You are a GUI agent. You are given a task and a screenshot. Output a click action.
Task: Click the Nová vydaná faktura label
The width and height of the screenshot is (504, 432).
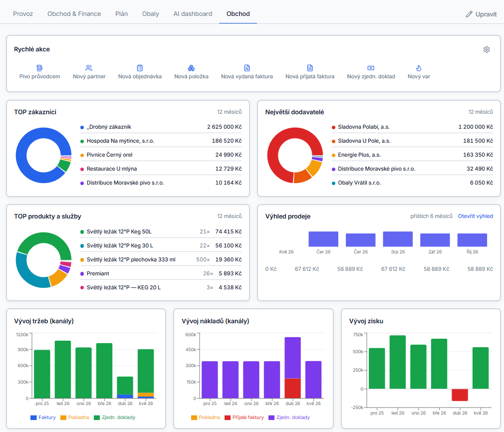point(247,76)
